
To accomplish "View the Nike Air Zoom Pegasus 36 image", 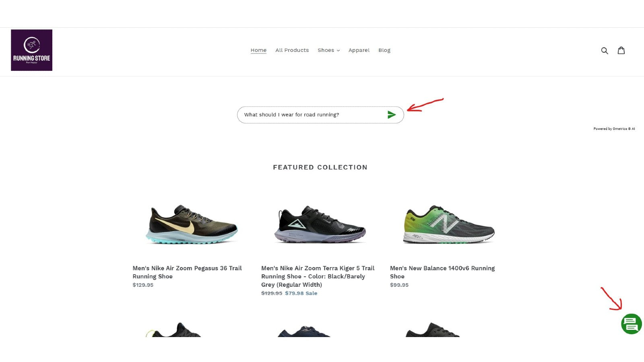I will (x=192, y=224).
